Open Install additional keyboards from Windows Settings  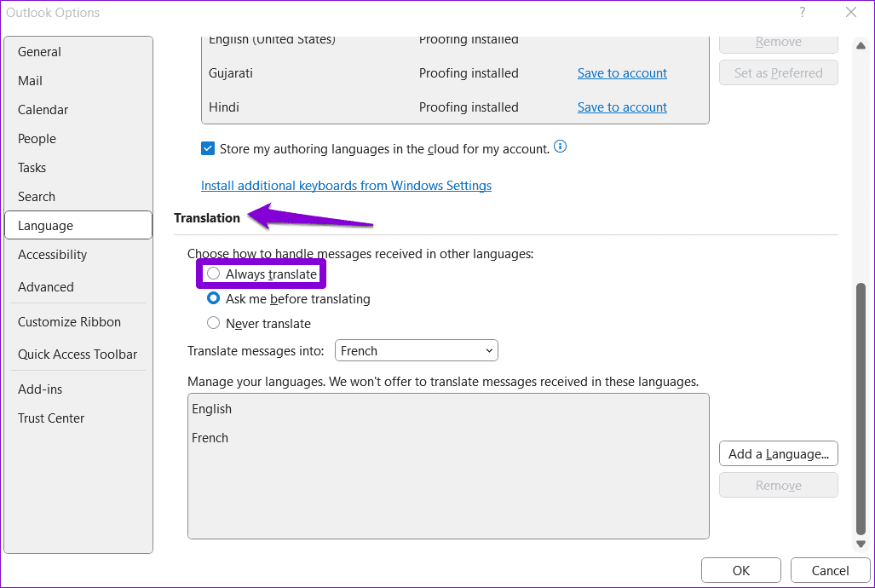346,186
